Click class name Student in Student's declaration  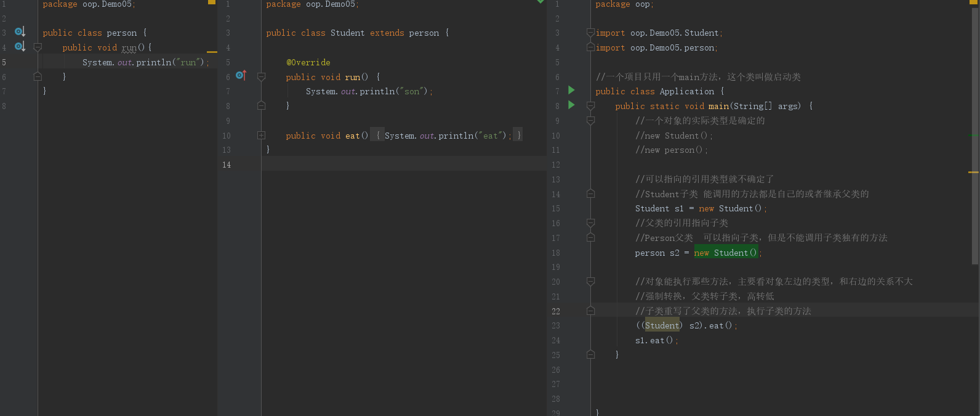pos(348,33)
